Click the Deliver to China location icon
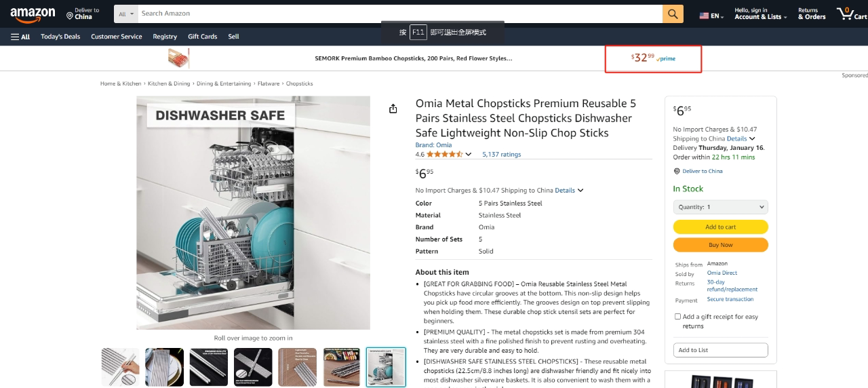Image resolution: width=868 pixels, height=388 pixels. click(x=70, y=16)
